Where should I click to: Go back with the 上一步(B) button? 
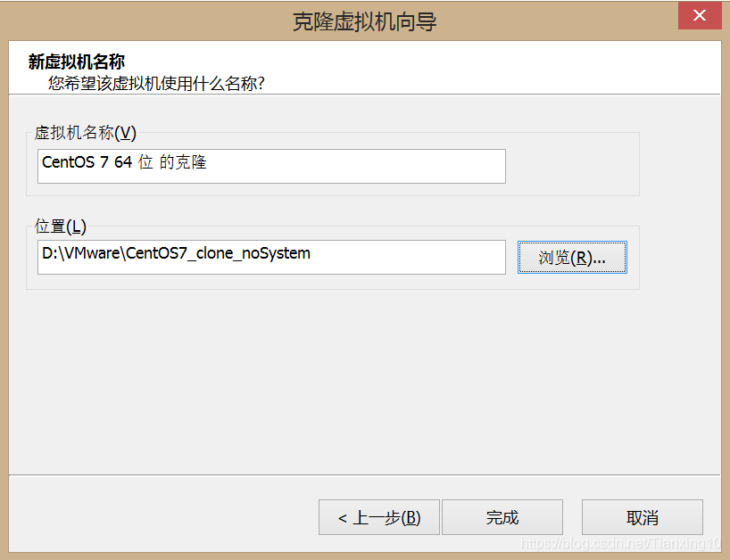(379, 517)
